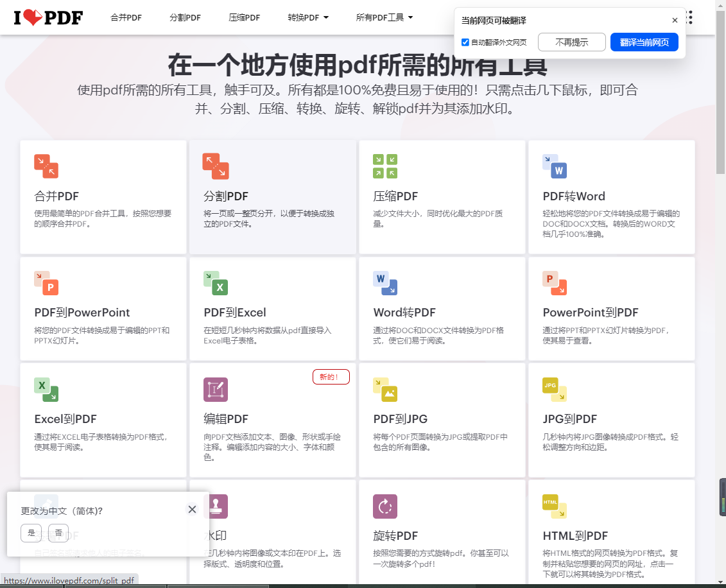Expand the 所有PDF工具 dropdown menu
726x588 pixels.
(x=385, y=17)
